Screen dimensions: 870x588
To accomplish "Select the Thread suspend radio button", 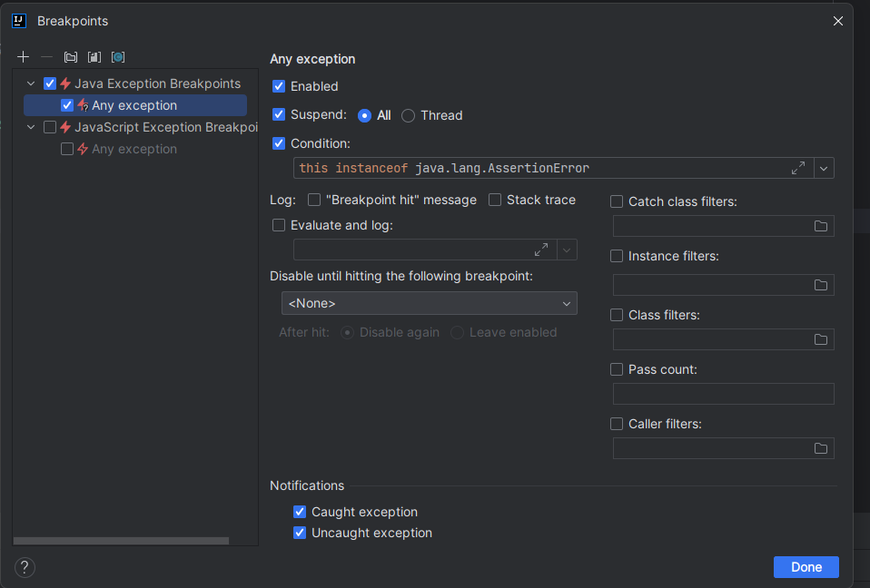I will point(409,115).
